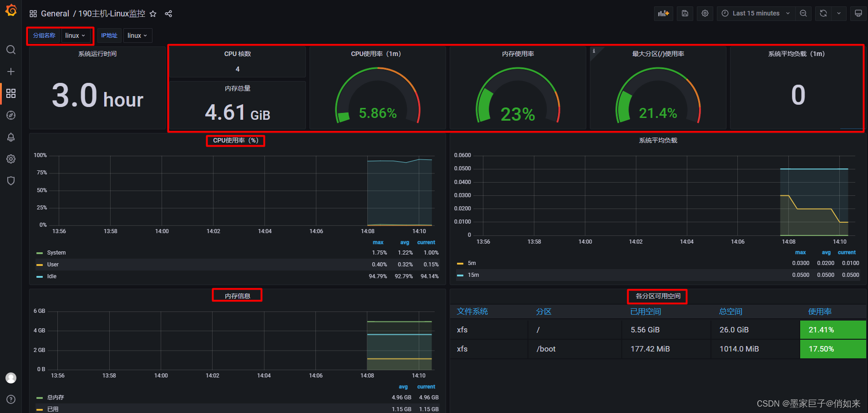Viewport: 868px width, 413px height.
Task: Open the 内存信息 panel title menu
Action: (238, 296)
